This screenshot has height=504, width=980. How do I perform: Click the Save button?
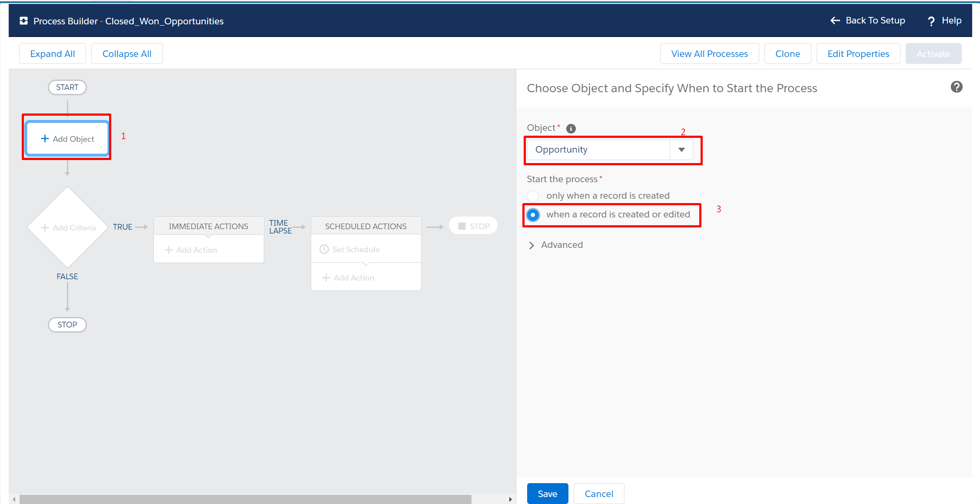click(x=547, y=494)
